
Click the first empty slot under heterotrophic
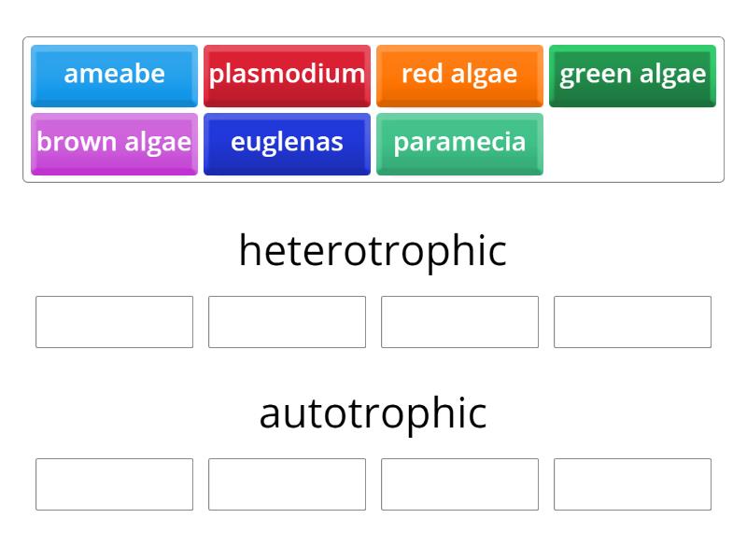click(114, 323)
